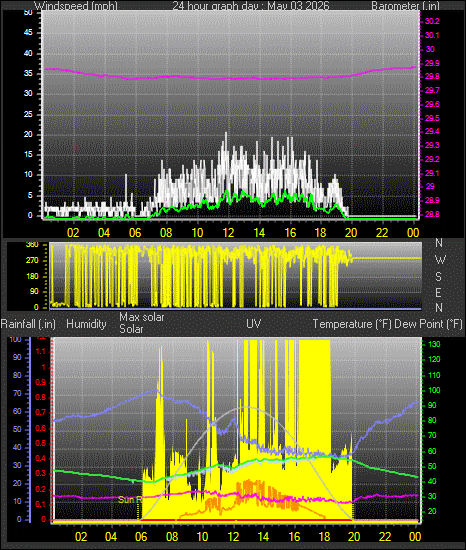Select the 29.9 barometer scale value
The width and height of the screenshot is (466, 550).
432,63
